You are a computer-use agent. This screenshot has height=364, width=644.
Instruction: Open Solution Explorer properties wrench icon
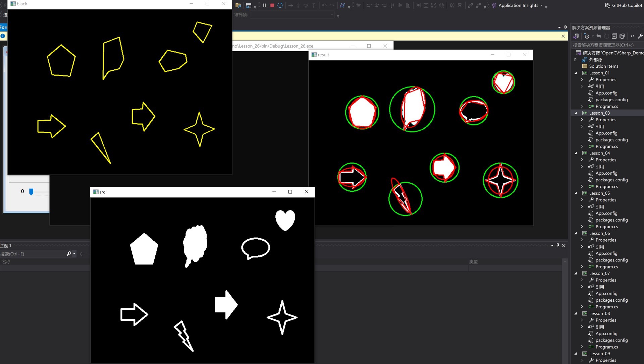click(x=640, y=36)
